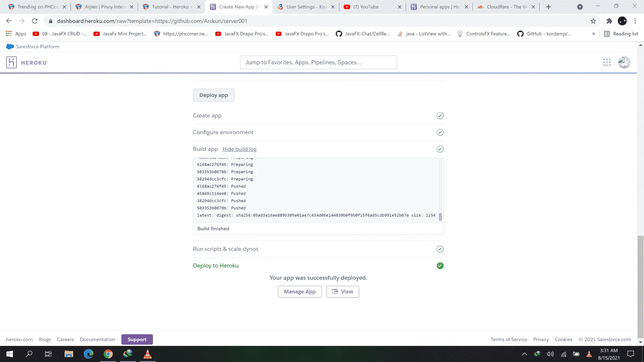This screenshot has height=362, width=644.
Task: Go back to previous page
Action: [9, 21]
